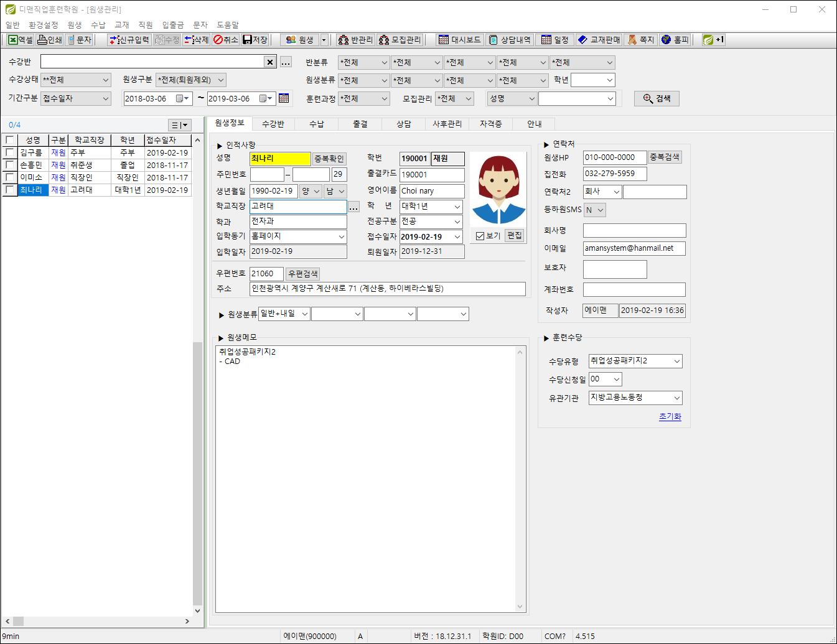
Task: Browse 학교직장 with the ... button
Action: point(353,207)
